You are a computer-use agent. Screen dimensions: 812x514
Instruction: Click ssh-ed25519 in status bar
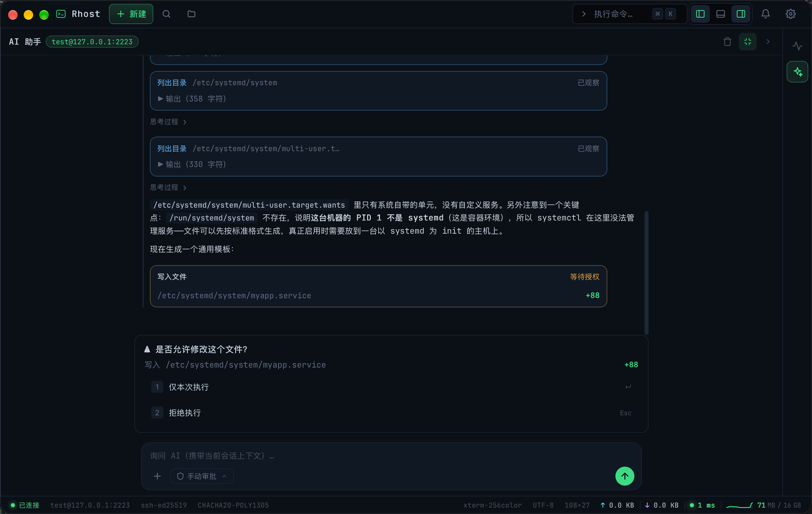[x=164, y=505]
